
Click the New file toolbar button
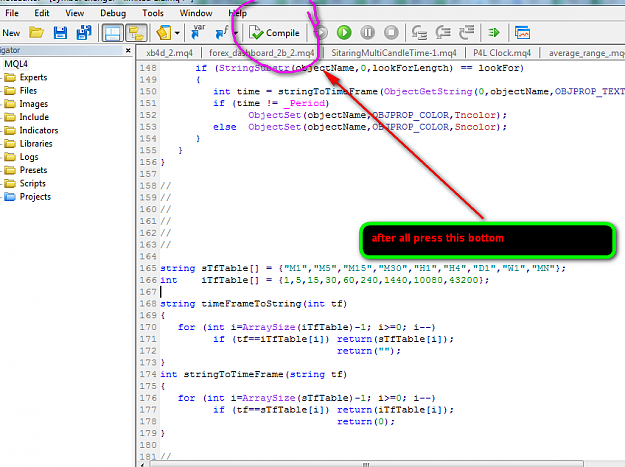pyautogui.click(x=11, y=33)
